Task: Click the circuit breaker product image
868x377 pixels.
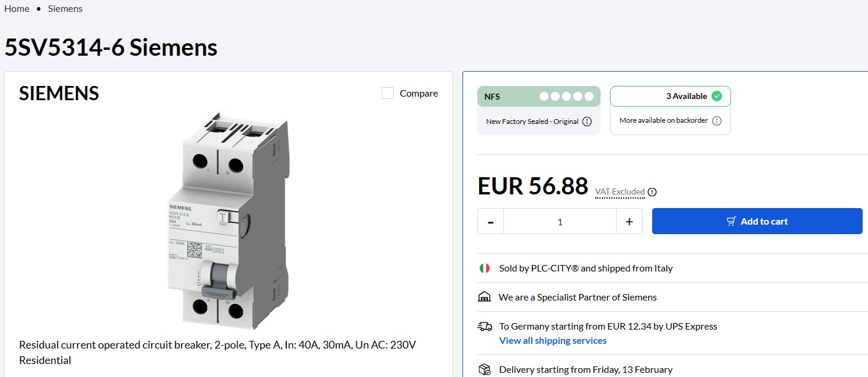Action: [x=228, y=219]
